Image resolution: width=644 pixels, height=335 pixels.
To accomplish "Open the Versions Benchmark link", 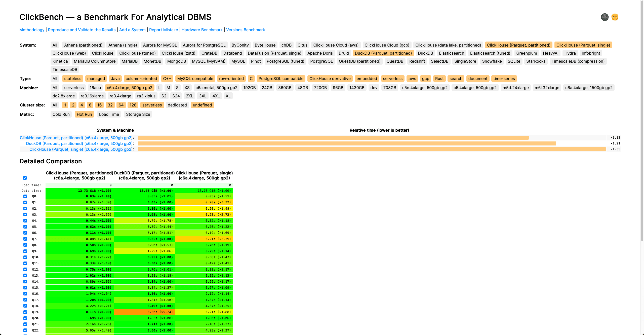I will [245, 30].
